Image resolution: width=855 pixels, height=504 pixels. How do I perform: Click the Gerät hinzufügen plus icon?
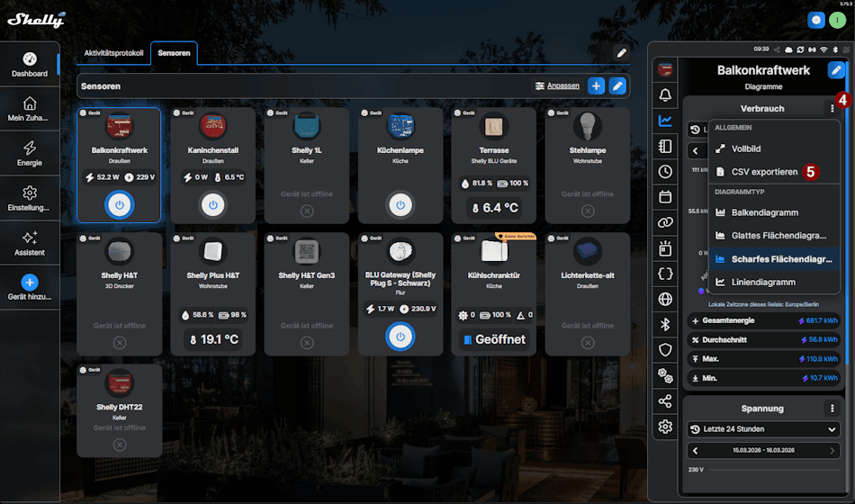(30, 283)
